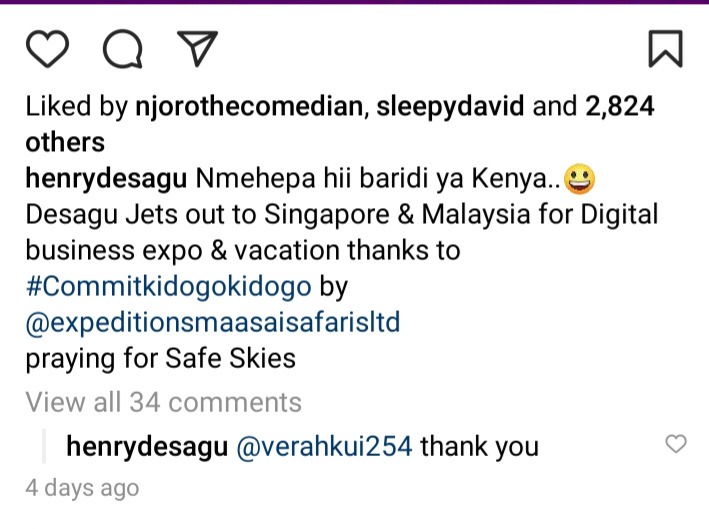Open njorothecomedian's profile
Screen dimensions: 709x529
click(x=249, y=107)
